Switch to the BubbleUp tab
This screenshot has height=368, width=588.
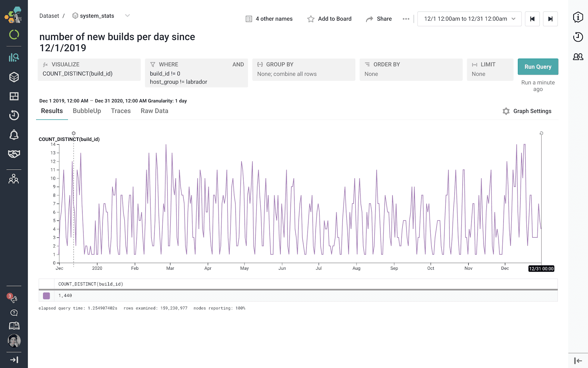(x=87, y=111)
